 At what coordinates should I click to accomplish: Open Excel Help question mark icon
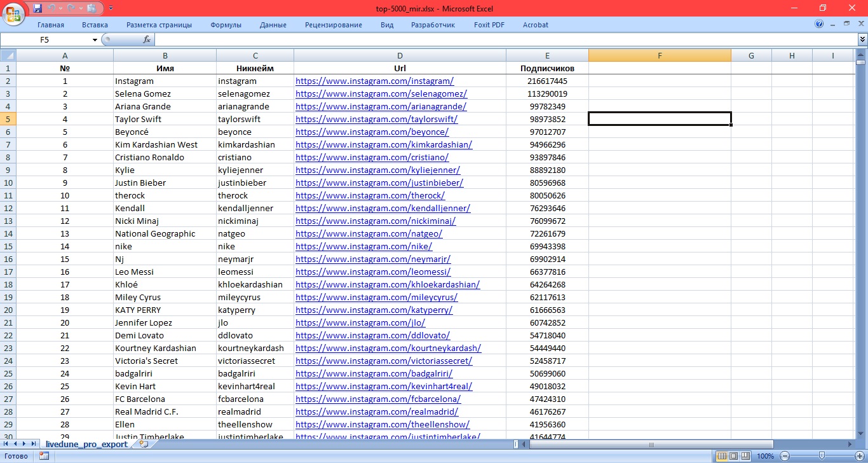tap(819, 24)
